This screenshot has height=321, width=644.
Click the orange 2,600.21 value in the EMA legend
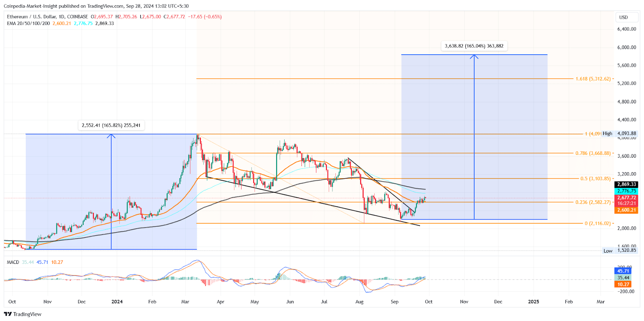(62, 23)
